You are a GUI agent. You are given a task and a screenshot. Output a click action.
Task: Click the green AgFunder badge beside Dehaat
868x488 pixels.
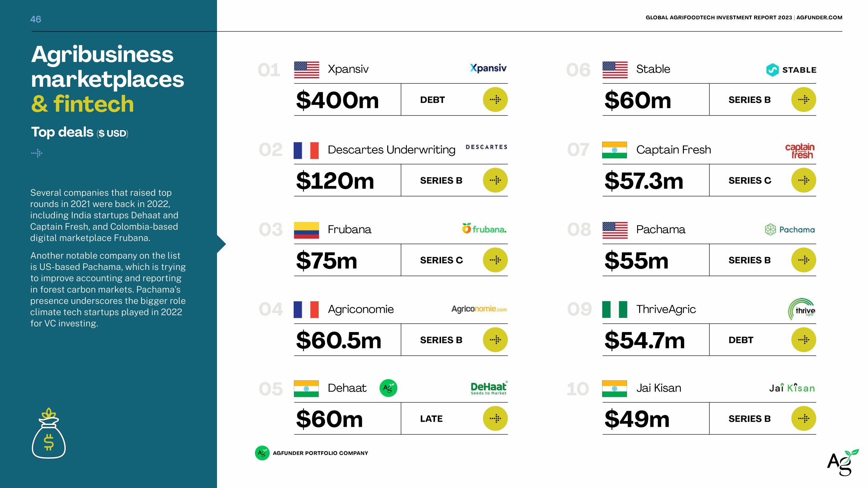pyautogui.click(x=388, y=388)
